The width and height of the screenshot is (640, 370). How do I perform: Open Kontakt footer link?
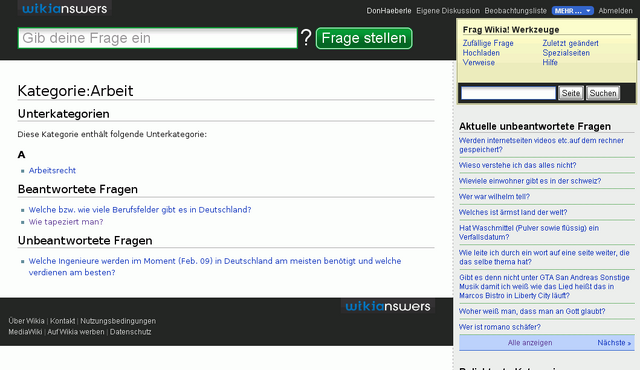tap(62, 321)
